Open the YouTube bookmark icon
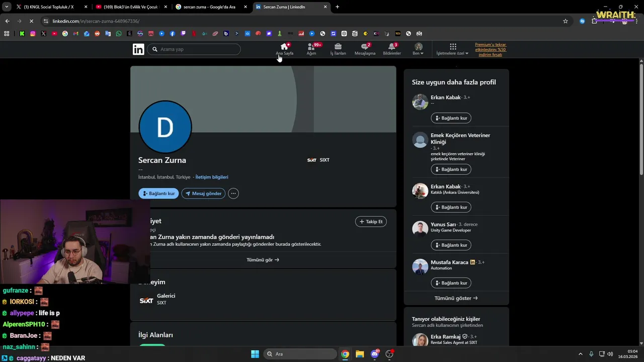This screenshot has width=644, height=362. pos(54,34)
